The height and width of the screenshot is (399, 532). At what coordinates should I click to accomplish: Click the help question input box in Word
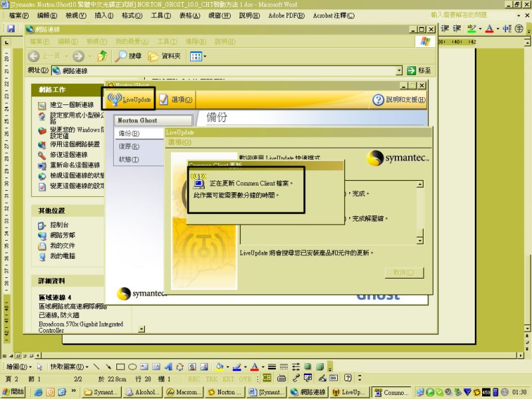[471, 15]
